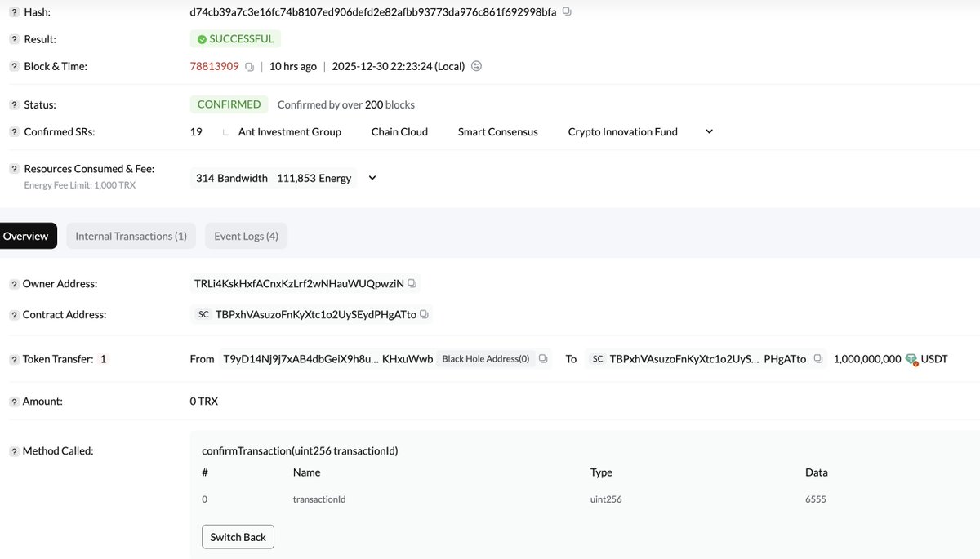Screen dimensions: 980x559
Task: Click the help icon beside Result
Action: pos(14,39)
